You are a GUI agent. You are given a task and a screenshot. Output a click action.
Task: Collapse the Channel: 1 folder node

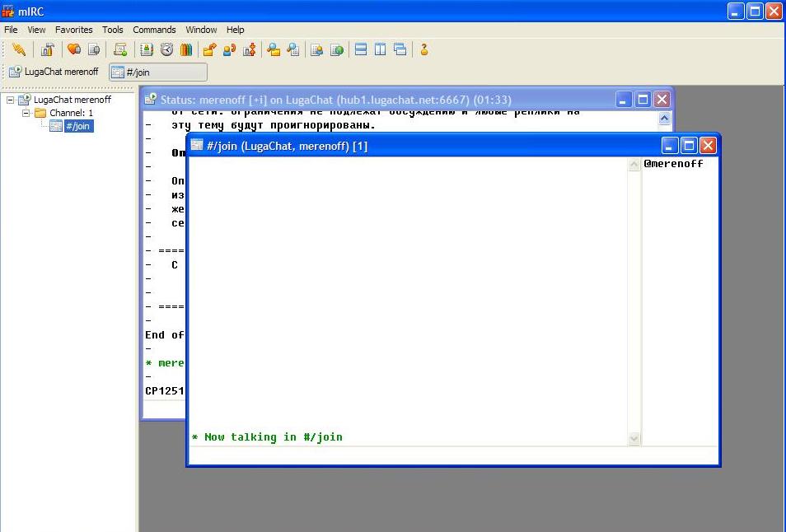tap(26, 113)
